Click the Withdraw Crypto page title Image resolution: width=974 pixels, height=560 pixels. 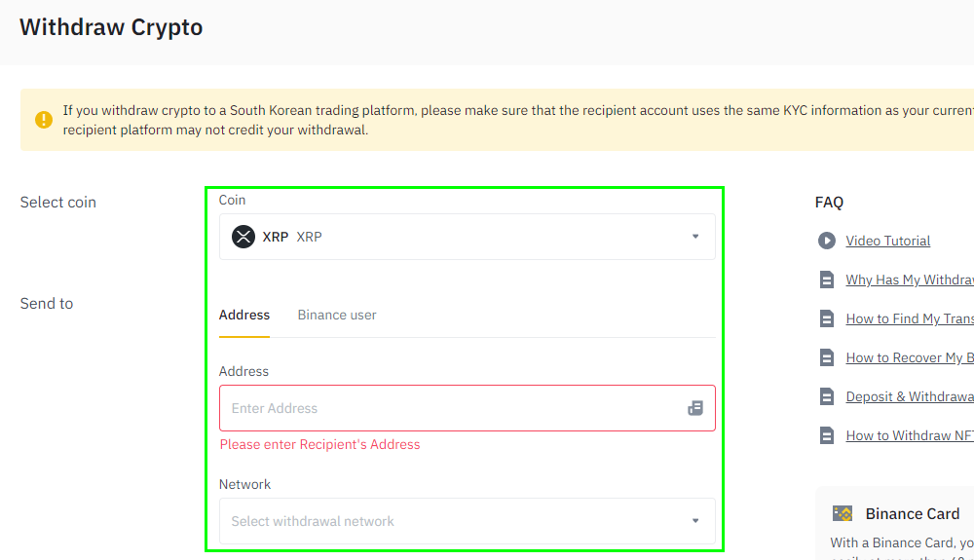[x=111, y=27]
